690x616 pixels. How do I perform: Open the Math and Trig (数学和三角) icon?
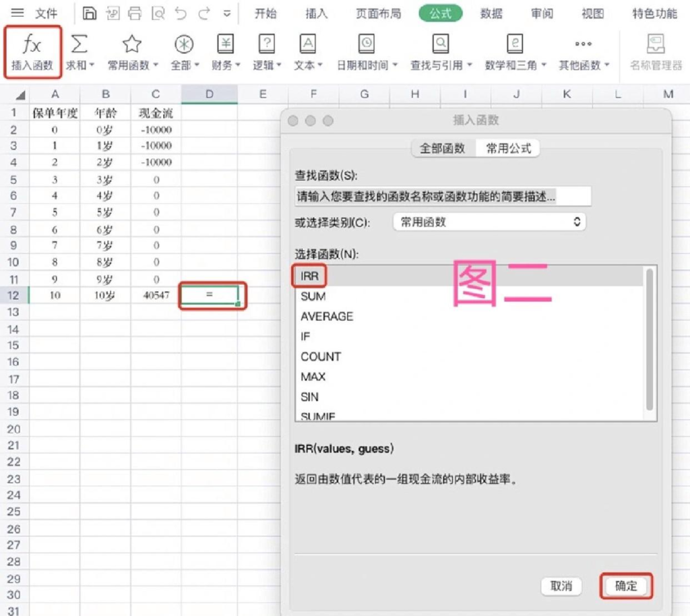[514, 44]
